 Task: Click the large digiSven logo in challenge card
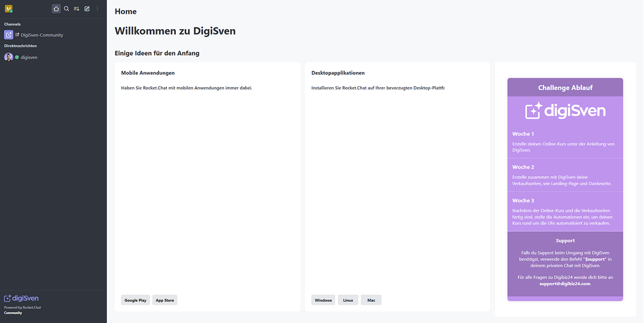coord(565,111)
